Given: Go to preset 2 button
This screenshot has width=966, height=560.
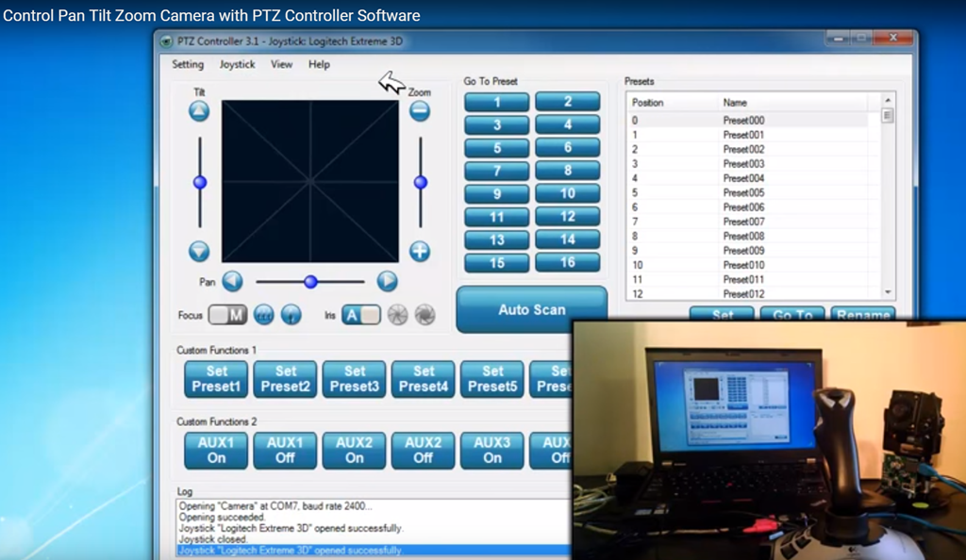Looking at the screenshot, I should pyautogui.click(x=567, y=102).
